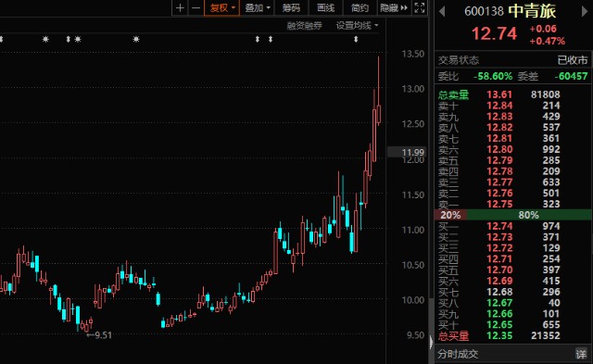Select the 买十 12.65 bid row
The width and height of the screenshot is (593, 364).
[513, 325]
